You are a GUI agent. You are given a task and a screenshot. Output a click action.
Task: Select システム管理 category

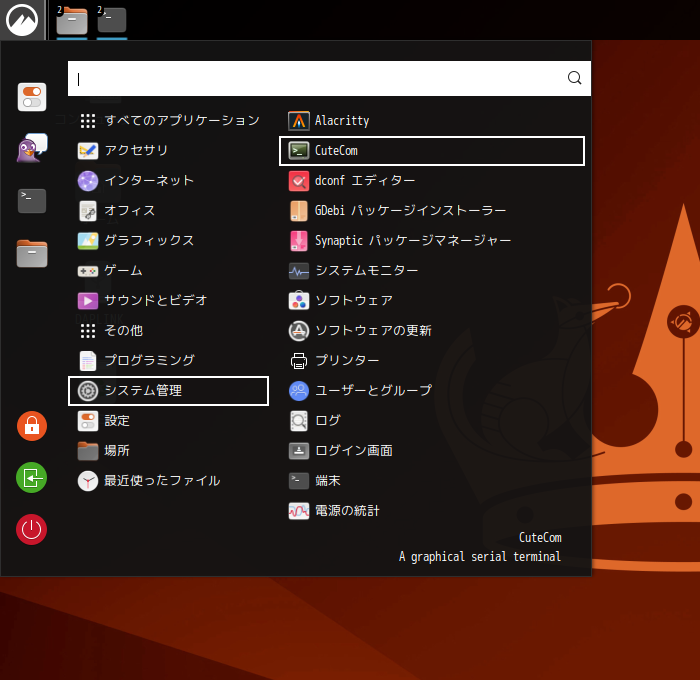click(168, 391)
